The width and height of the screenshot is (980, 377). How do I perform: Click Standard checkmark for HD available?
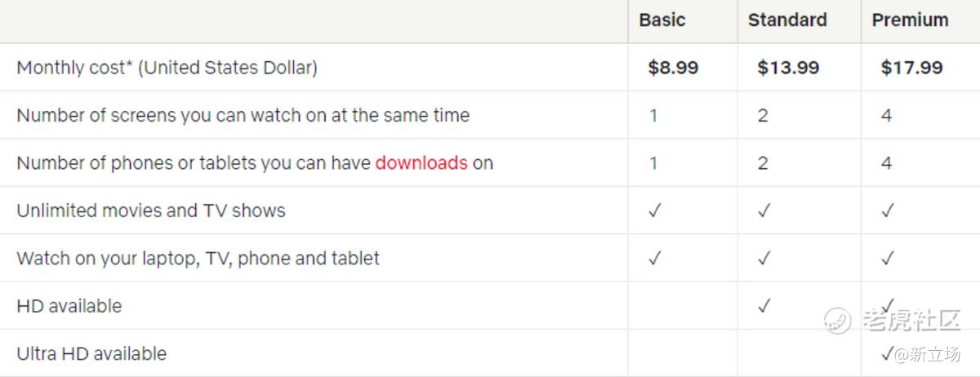[764, 306]
